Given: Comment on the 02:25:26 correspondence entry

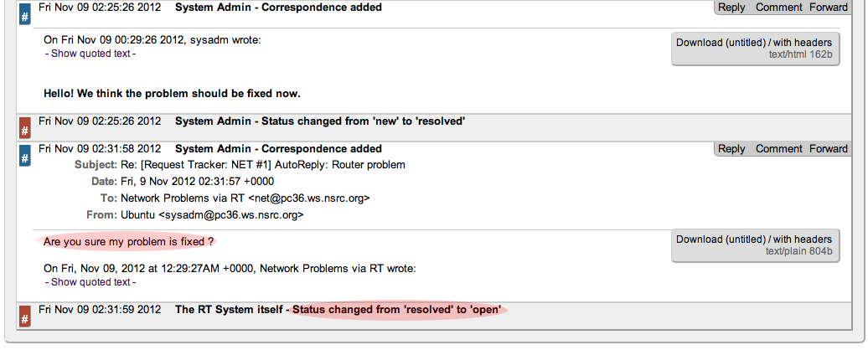Looking at the screenshot, I should tap(778, 8).
